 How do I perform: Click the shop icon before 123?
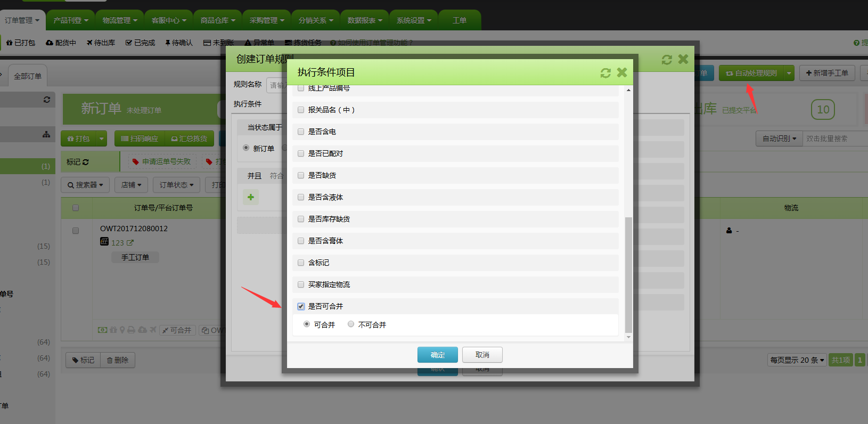coord(104,242)
